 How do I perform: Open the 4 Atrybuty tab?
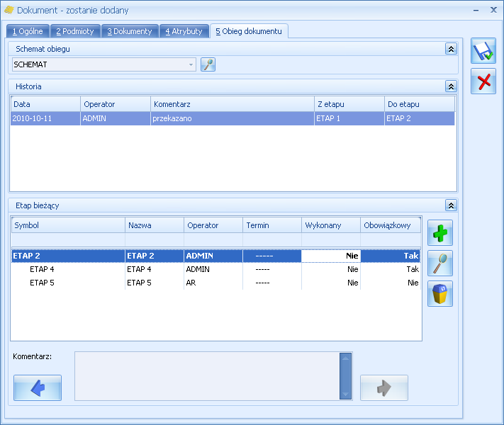click(184, 31)
